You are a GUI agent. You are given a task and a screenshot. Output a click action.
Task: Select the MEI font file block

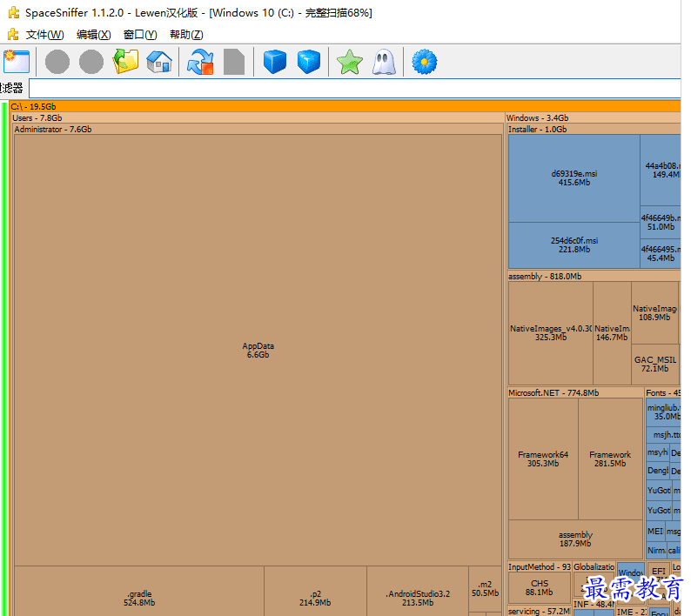(x=655, y=531)
